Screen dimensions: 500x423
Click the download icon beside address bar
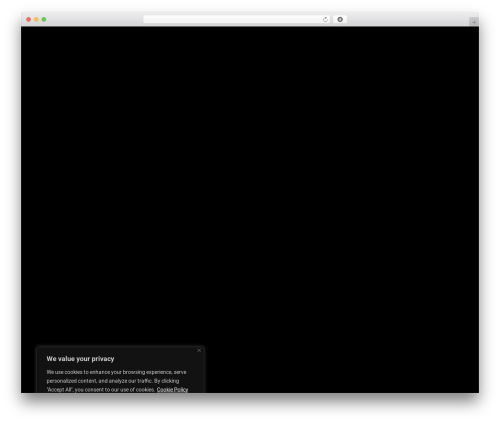coord(340,19)
